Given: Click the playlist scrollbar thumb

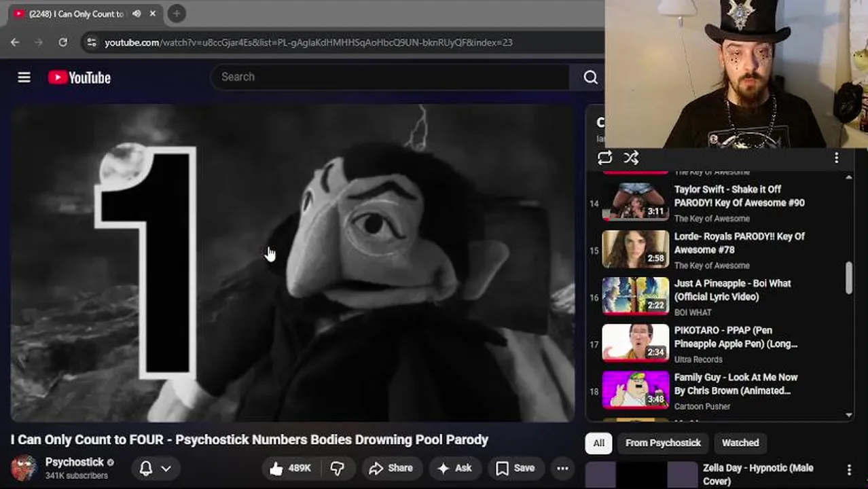Looking at the screenshot, I should coord(849,278).
